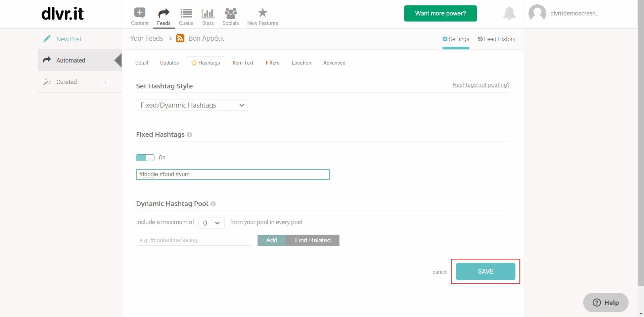
Task: Open the maximum hashtags count dropdown
Action: (212, 223)
